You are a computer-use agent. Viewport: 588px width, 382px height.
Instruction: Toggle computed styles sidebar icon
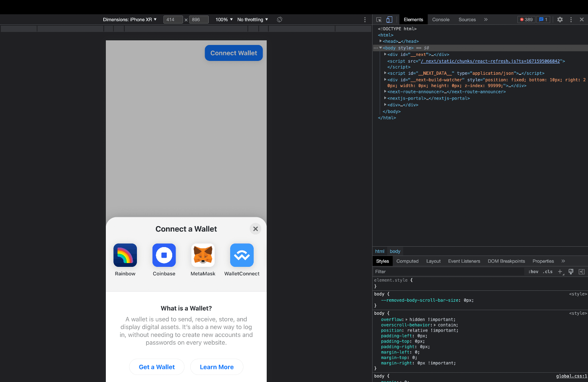click(x=582, y=272)
